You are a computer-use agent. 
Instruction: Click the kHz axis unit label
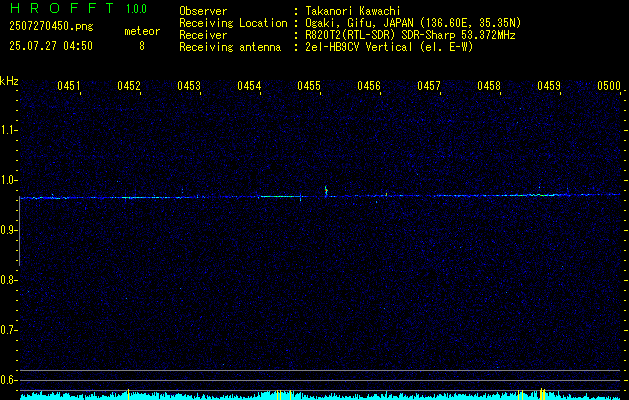9,81
